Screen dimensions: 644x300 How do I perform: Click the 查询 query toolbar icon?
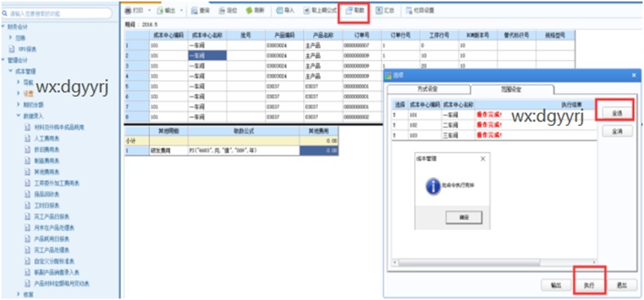(x=195, y=10)
